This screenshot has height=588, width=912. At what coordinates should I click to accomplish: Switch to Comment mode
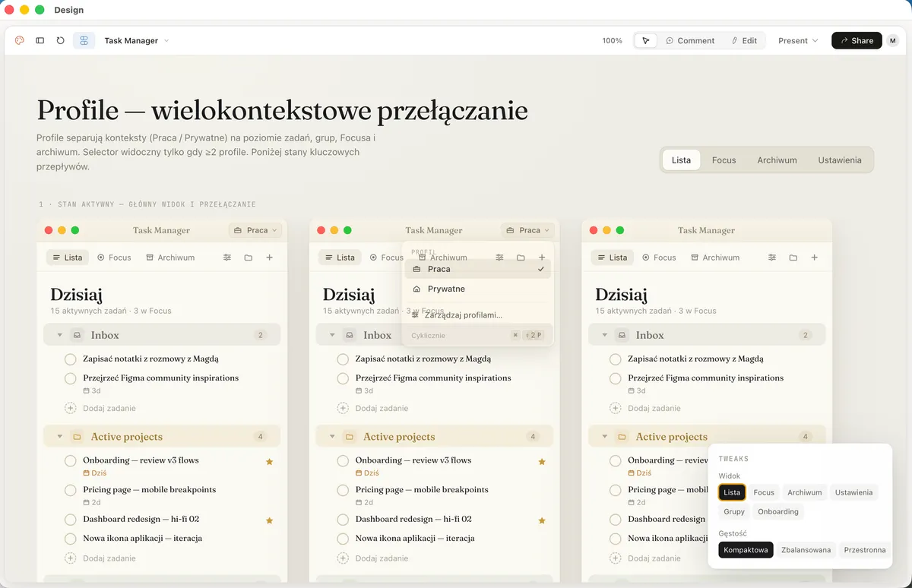coord(690,40)
